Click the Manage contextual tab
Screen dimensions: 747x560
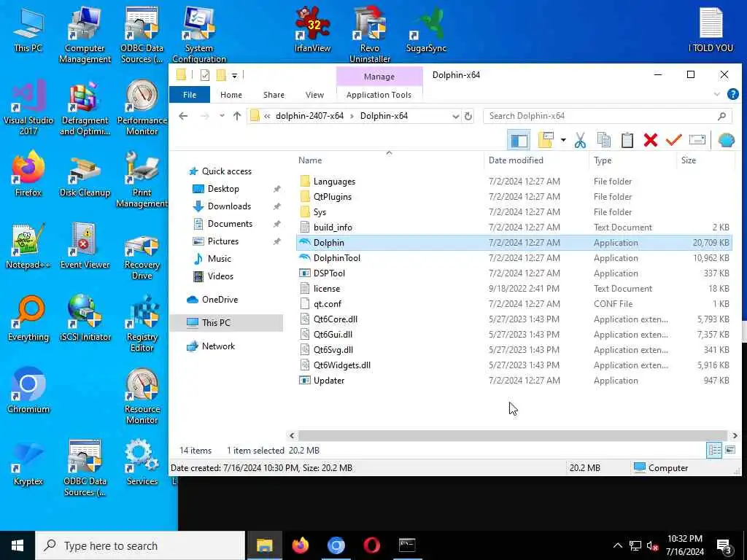379,77
